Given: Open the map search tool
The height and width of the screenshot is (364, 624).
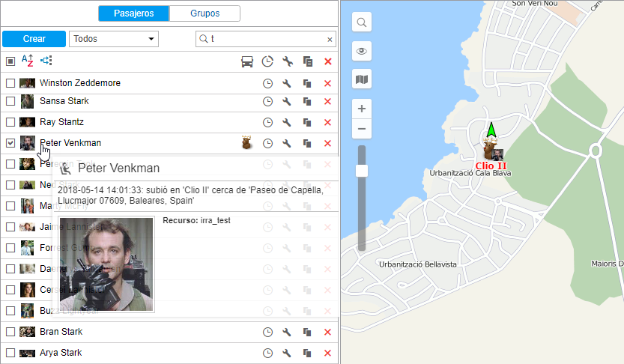Looking at the screenshot, I should [362, 22].
